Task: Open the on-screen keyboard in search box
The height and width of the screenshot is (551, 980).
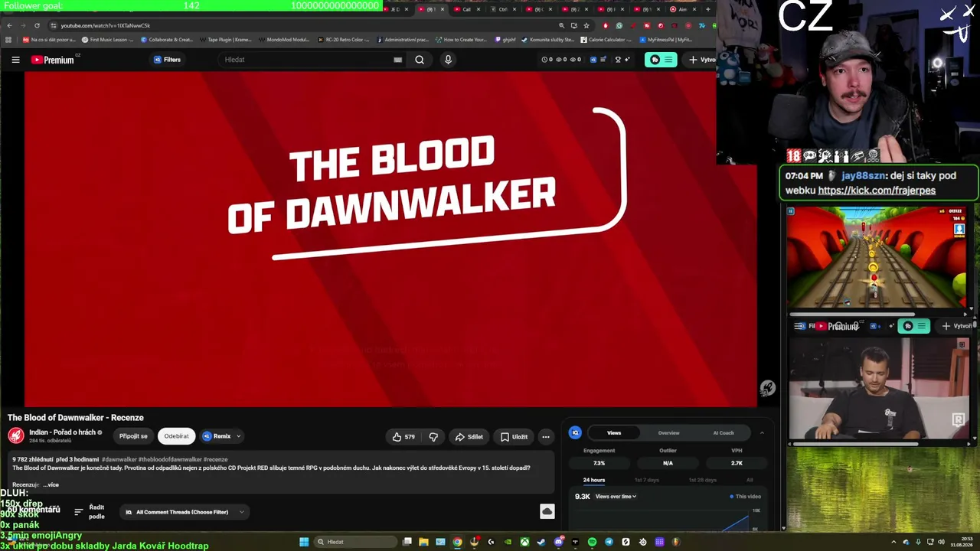Action: pos(397,60)
